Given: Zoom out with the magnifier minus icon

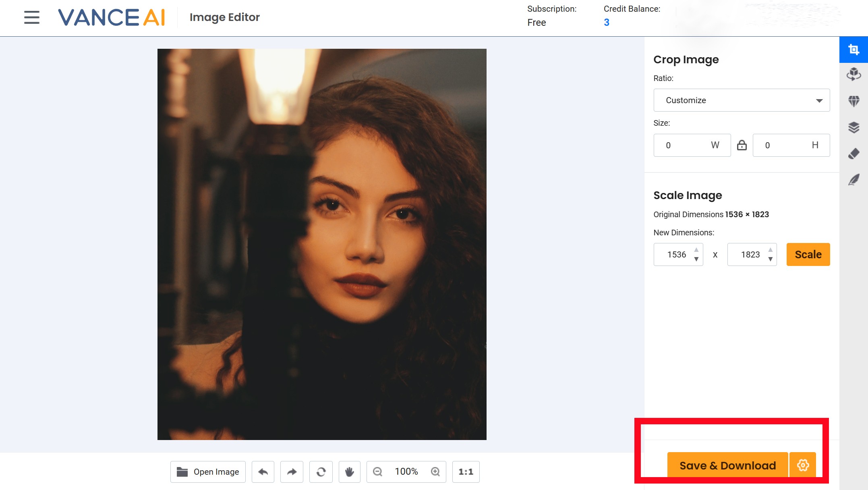Looking at the screenshot, I should [377, 471].
